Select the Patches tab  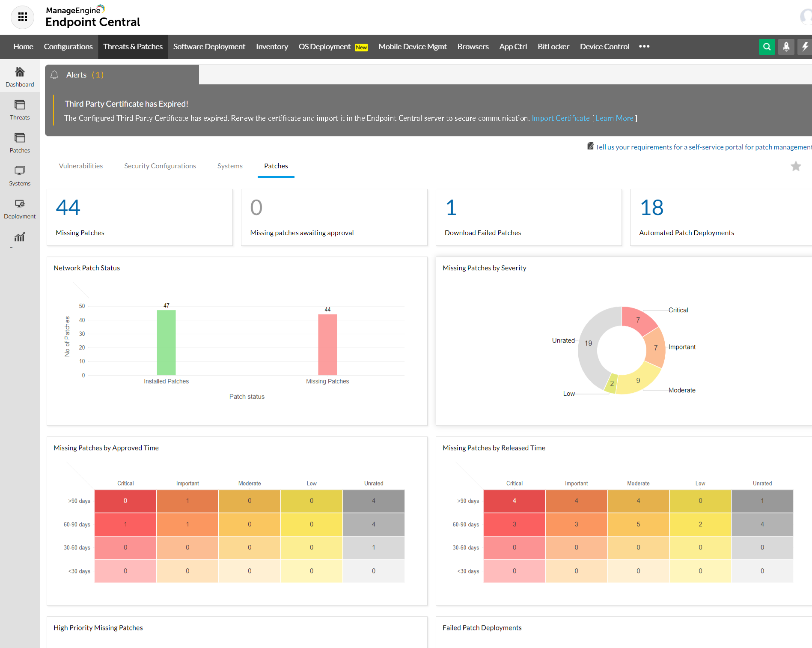pos(276,166)
